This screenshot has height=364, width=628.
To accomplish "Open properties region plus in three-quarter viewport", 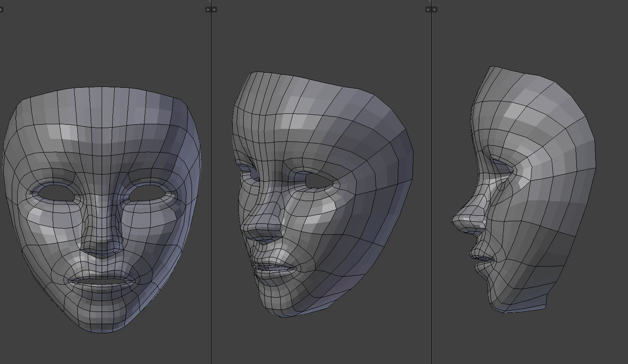I will click(x=428, y=9).
